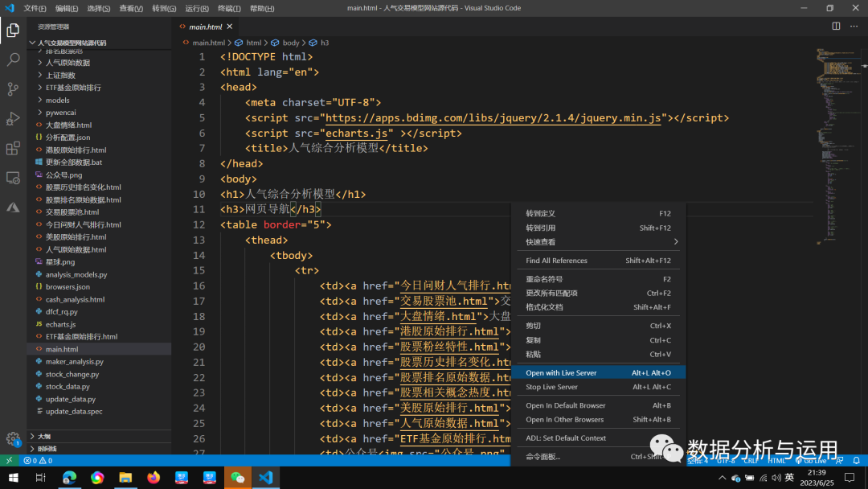The image size is (868, 489).
Task: Expand the ETF基金原始排行 folder
Action: [x=73, y=88]
